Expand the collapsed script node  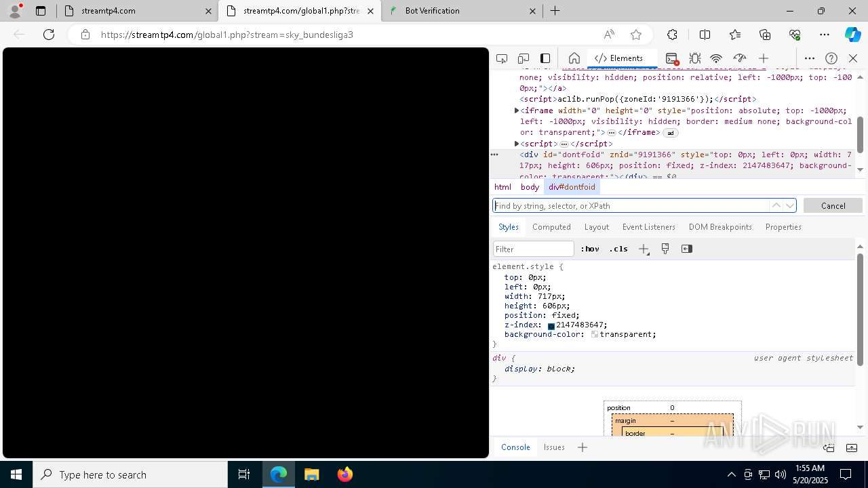517,144
